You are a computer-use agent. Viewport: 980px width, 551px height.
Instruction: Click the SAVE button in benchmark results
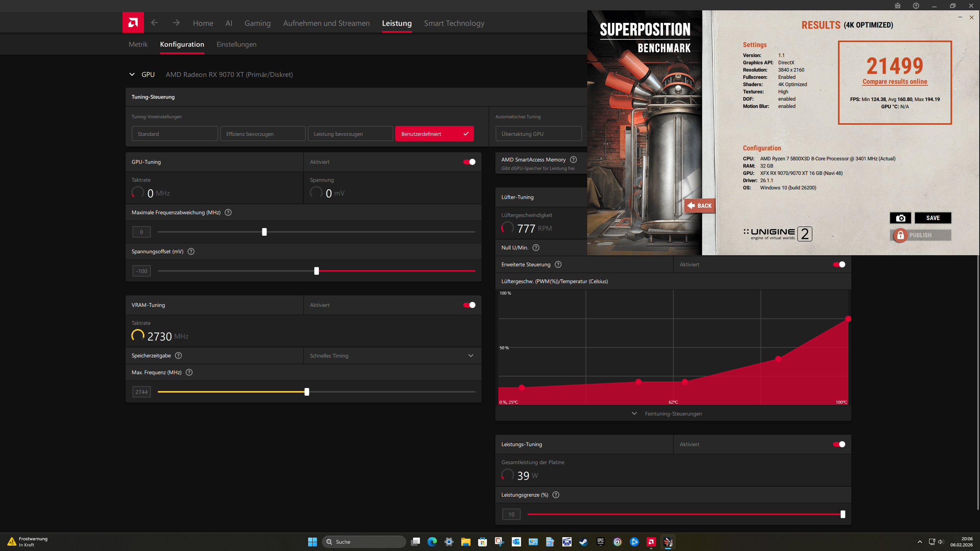point(933,218)
